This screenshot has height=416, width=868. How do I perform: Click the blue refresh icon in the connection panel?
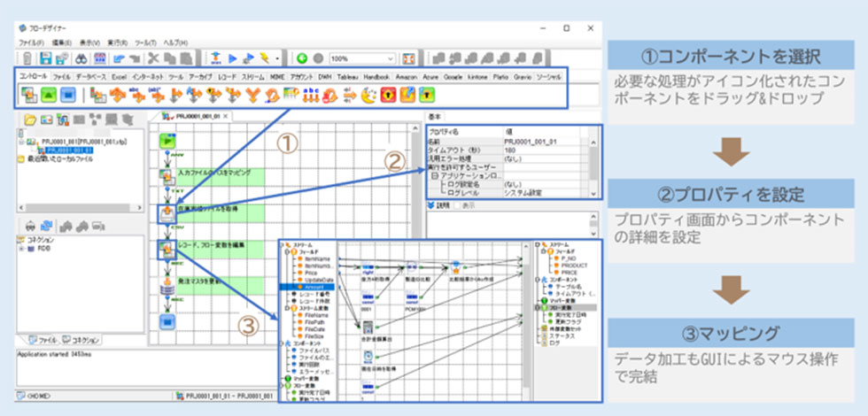(x=47, y=225)
